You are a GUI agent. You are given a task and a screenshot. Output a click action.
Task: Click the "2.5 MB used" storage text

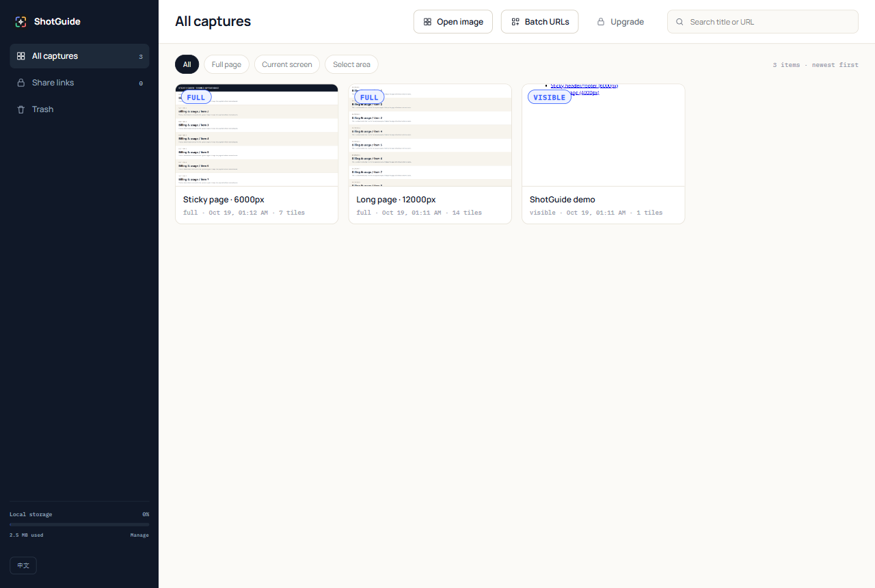[27, 535]
